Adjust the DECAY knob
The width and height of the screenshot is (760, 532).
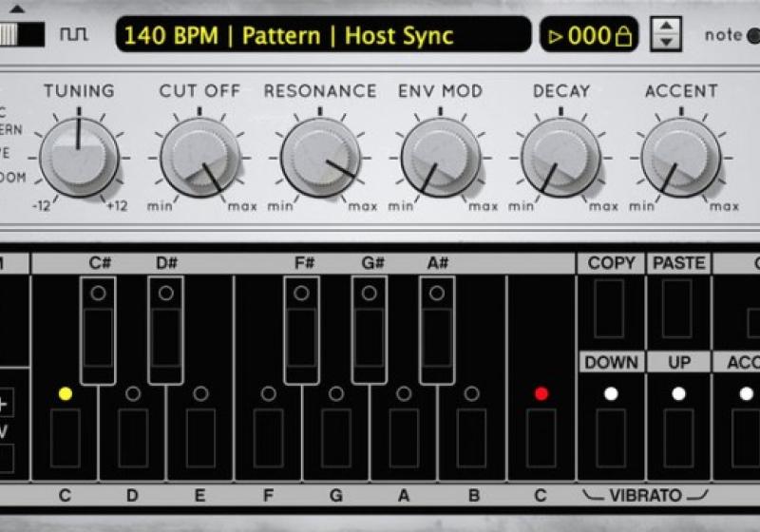[x=560, y=158]
